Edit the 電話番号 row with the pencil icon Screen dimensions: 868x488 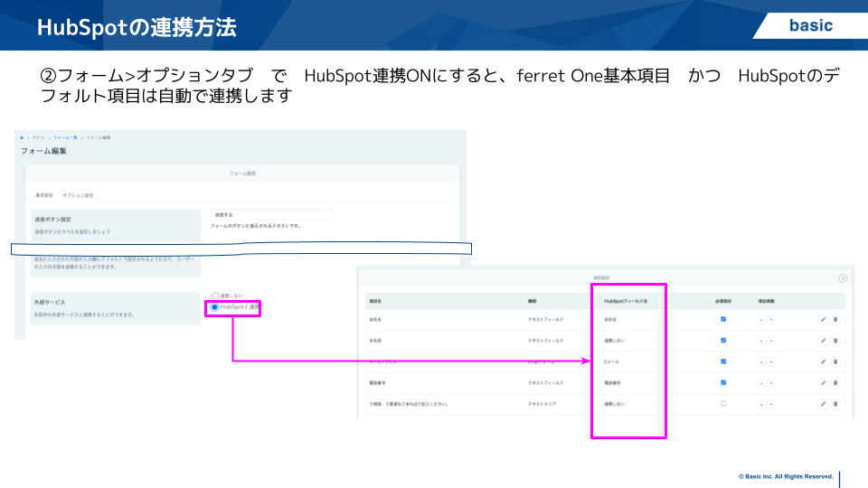823,383
